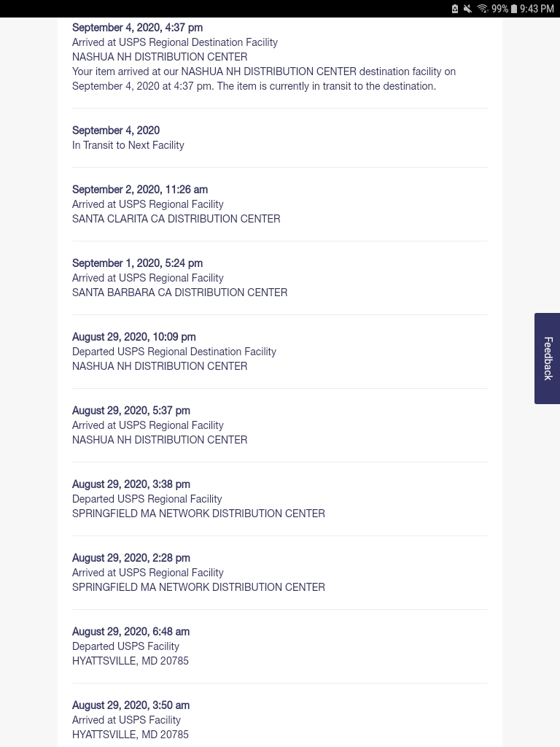Tap the SANTA BARBARA CA DISTRIBUTION CENTER entry

179,293
